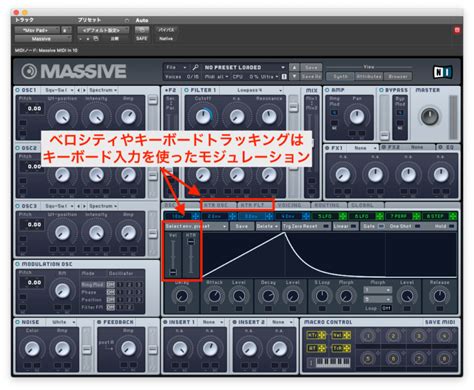
Task: Click the TrR macro crosshair handle
Action: (347, 349)
